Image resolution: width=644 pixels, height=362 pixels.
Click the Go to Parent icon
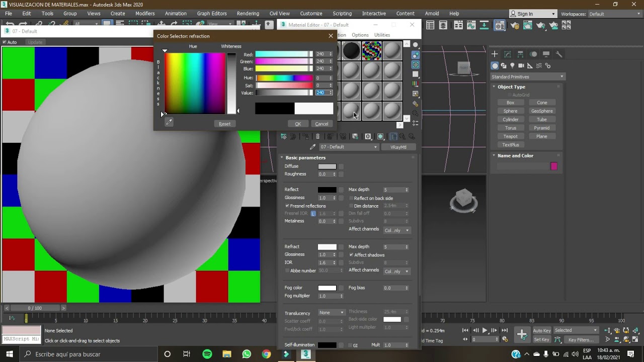coord(403,136)
